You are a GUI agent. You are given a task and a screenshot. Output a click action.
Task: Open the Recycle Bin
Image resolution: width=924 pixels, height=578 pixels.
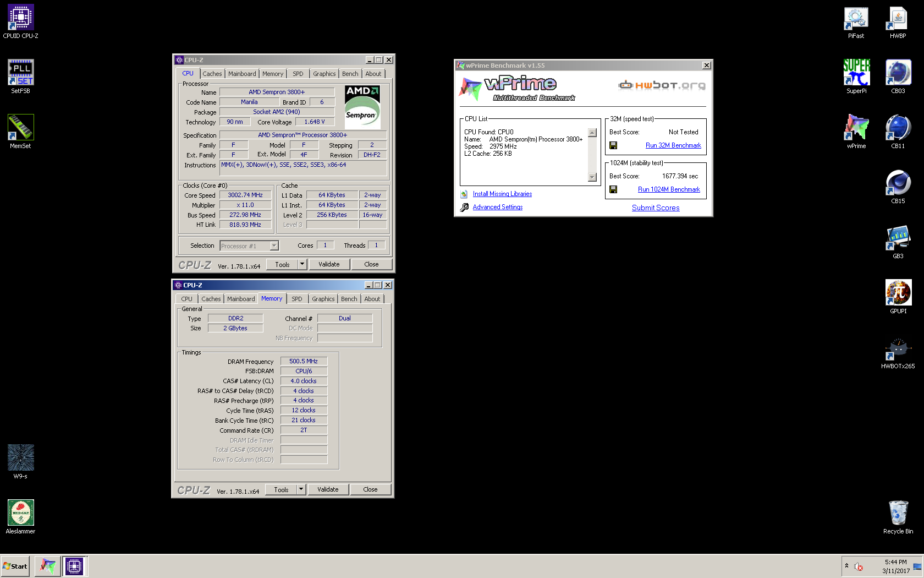click(898, 517)
